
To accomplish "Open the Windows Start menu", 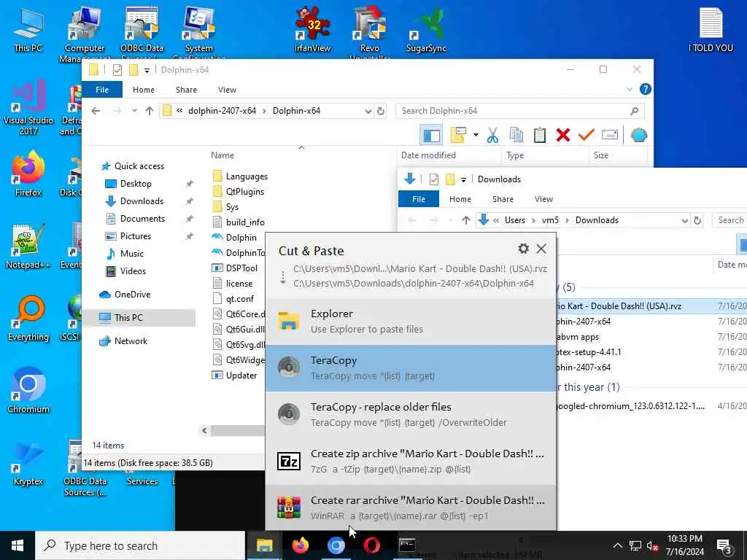I will pos(18,545).
